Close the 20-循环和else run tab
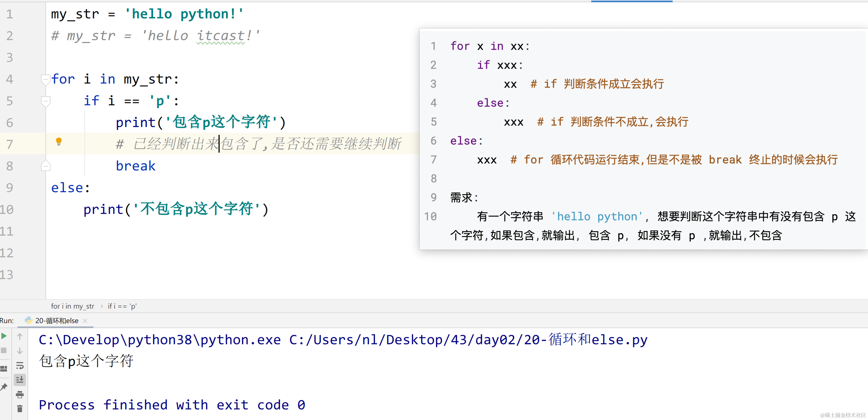868x420 pixels. [x=85, y=321]
